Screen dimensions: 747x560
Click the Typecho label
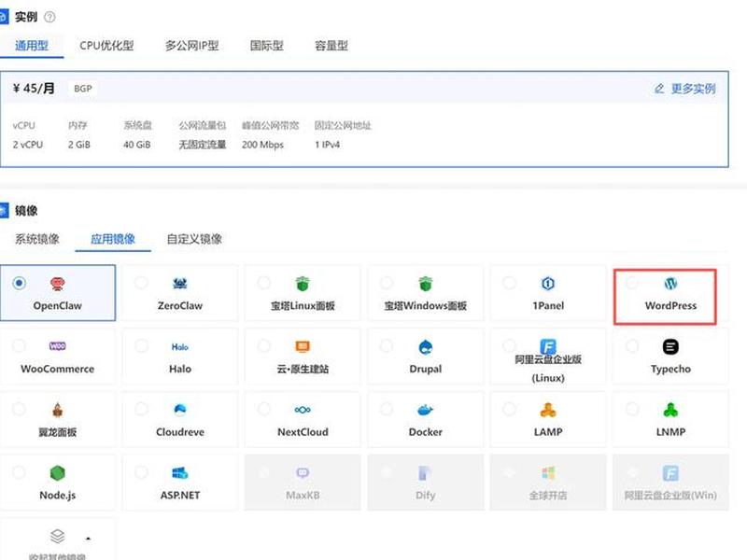coord(670,369)
